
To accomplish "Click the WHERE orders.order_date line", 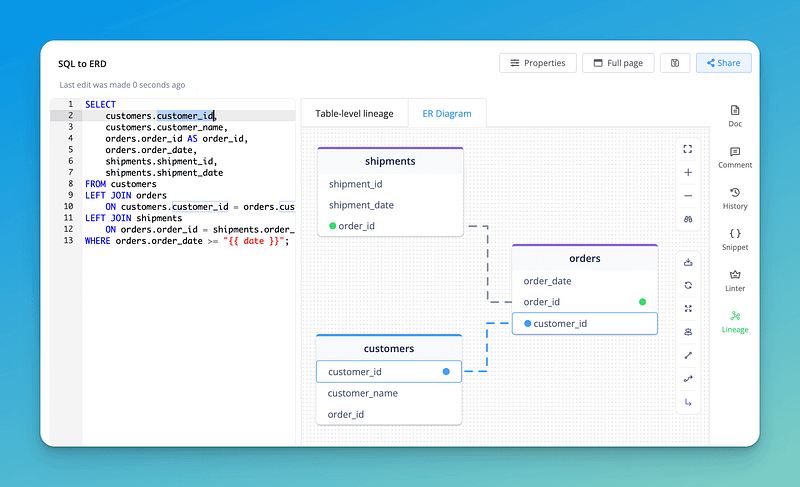I will (x=187, y=241).
